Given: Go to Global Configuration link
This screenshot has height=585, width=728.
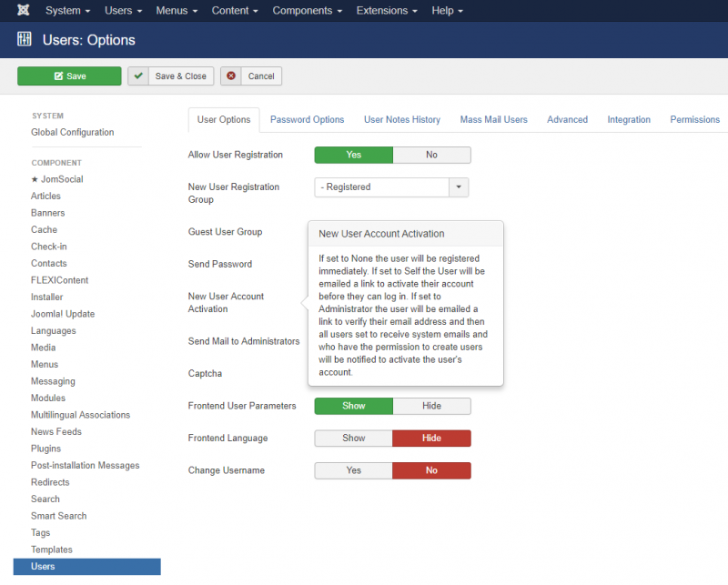Looking at the screenshot, I should [x=73, y=132].
